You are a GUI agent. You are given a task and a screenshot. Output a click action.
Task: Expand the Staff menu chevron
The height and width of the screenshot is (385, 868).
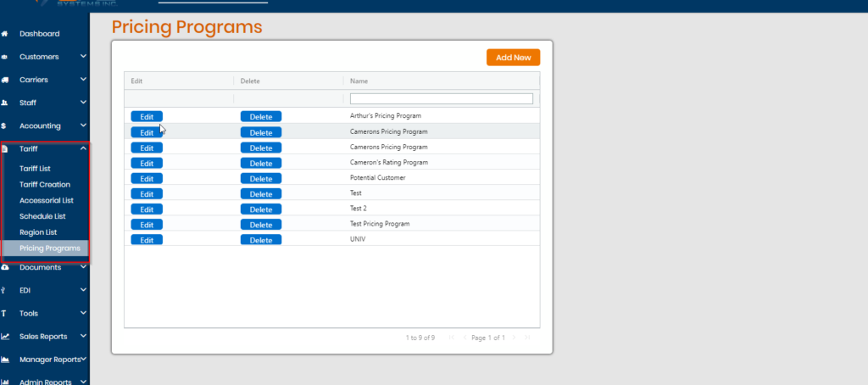pyautogui.click(x=83, y=103)
